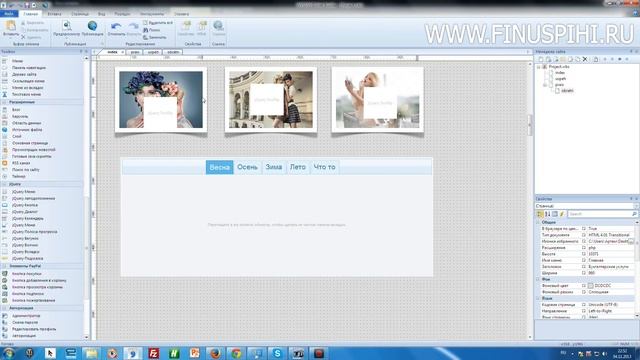Select the woman with flowers thumbnail
This screenshot has width=640, height=360.
pyautogui.click(x=161, y=100)
